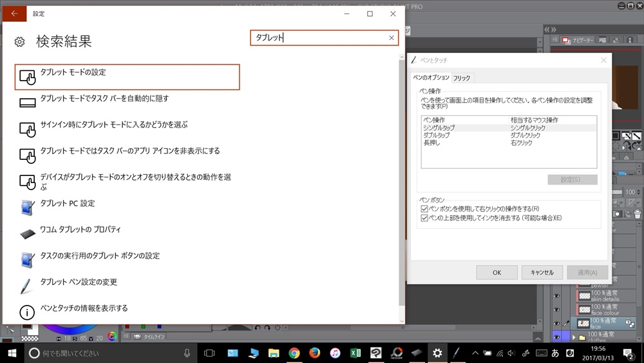Open File Explorer from the taskbar
Image resolution: width=644 pixels, height=363 pixels.
[x=273, y=353]
